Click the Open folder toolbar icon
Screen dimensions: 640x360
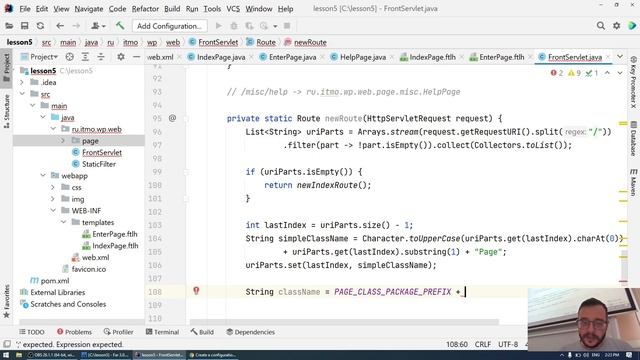point(9,26)
